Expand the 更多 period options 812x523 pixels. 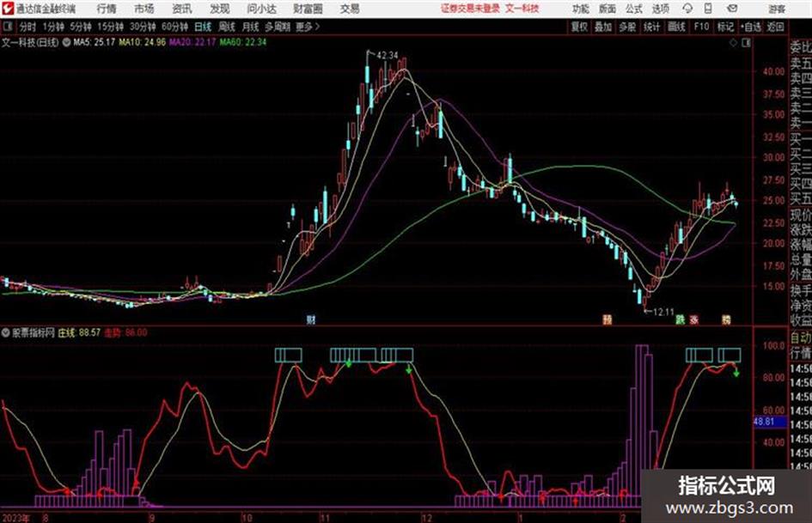[308, 27]
